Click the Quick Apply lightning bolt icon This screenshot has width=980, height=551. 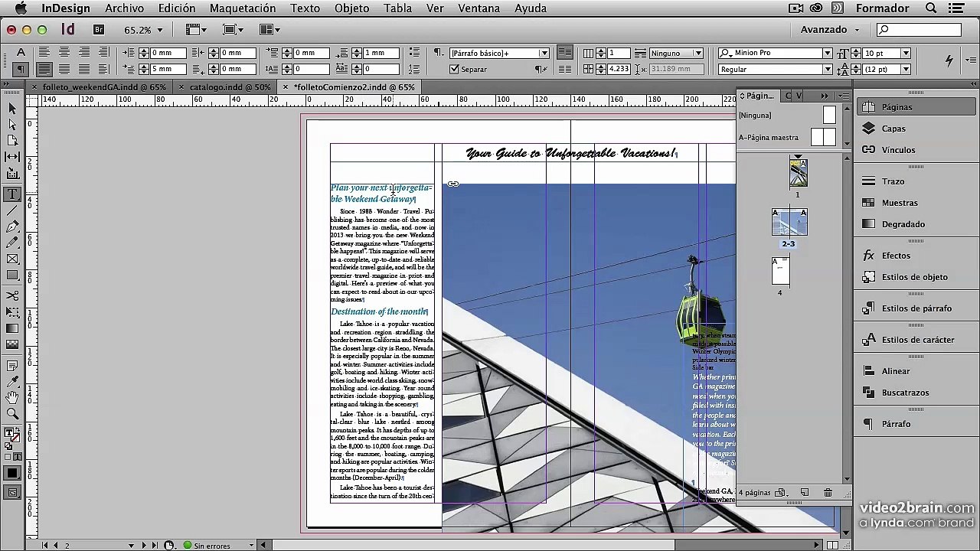[x=949, y=60]
